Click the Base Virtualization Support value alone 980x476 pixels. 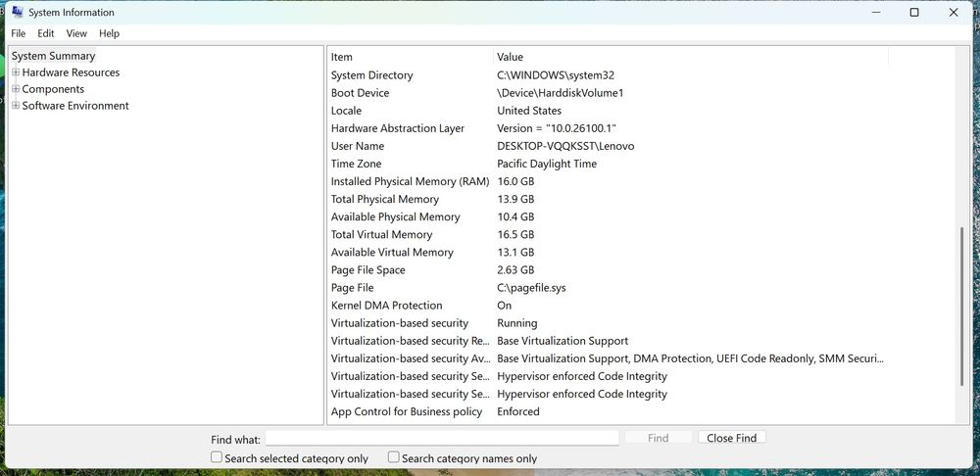pyautogui.click(x=563, y=341)
